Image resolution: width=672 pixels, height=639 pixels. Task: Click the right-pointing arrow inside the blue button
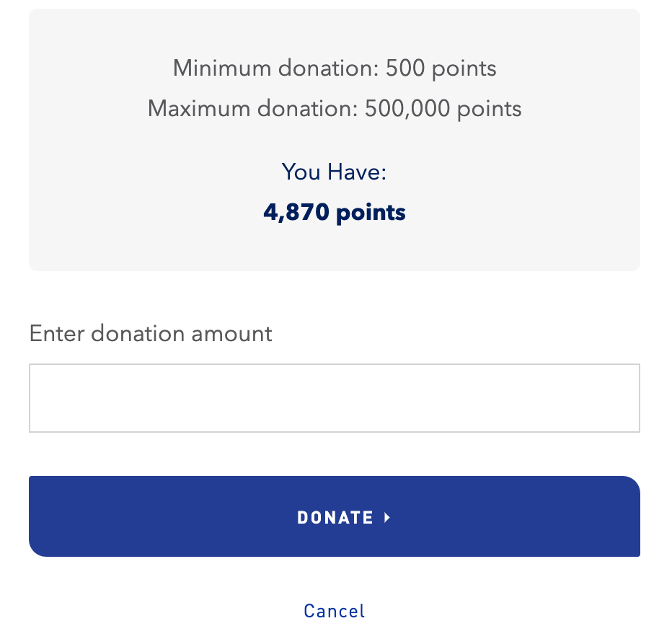(x=386, y=518)
